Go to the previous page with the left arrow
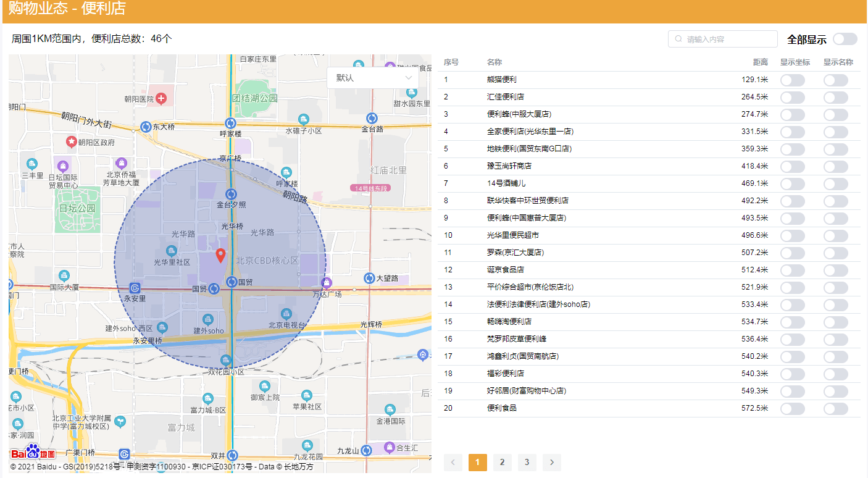Image resolution: width=868 pixels, height=478 pixels. point(453,462)
